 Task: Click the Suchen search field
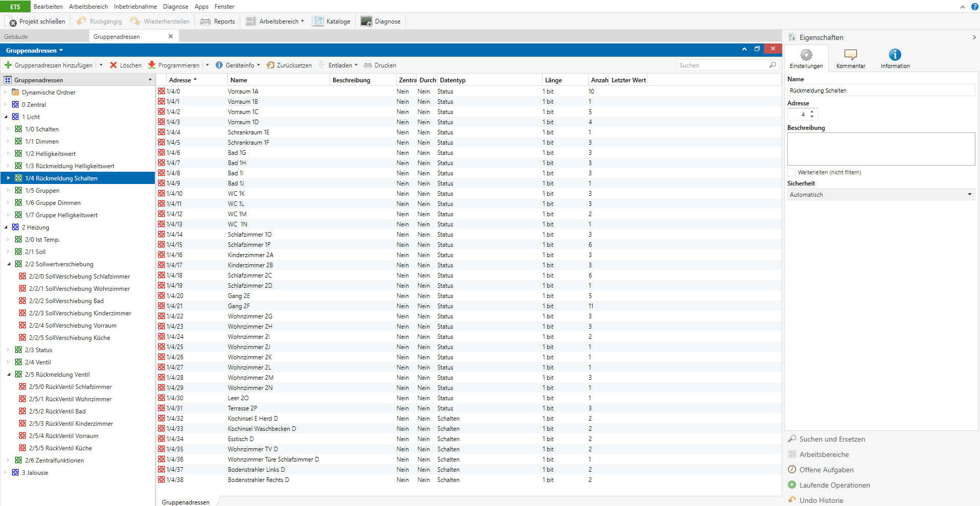pyautogui.click(x=722, y=65)
